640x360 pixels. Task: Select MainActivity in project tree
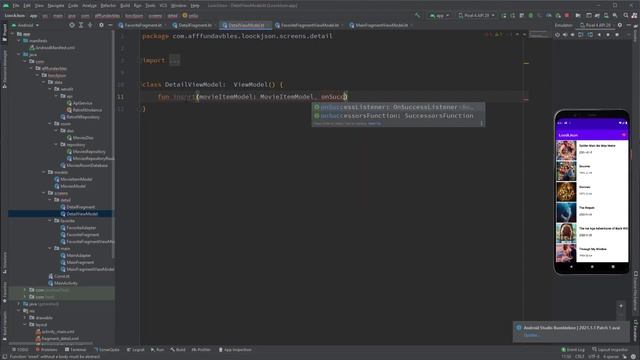coord(62,283)
